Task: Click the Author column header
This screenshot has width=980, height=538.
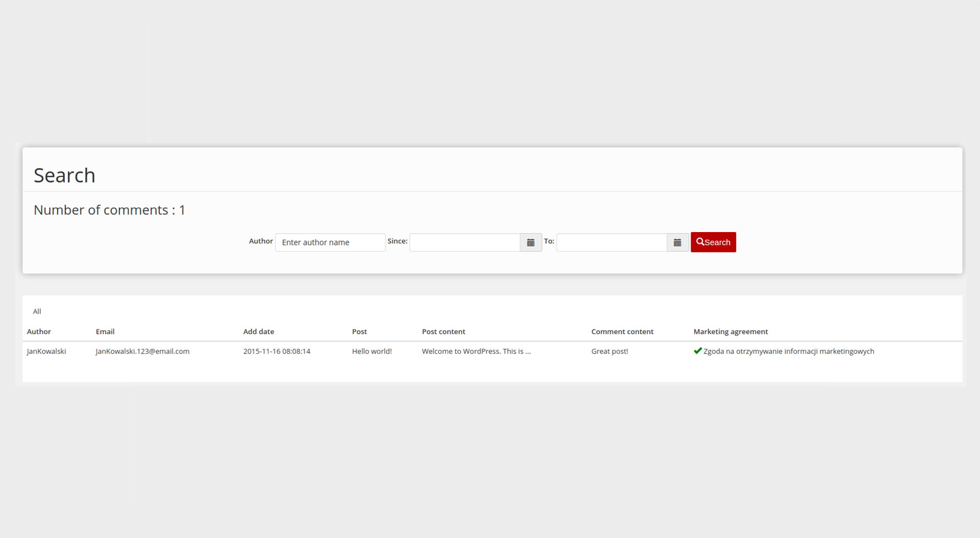Action: coord(39,331)
